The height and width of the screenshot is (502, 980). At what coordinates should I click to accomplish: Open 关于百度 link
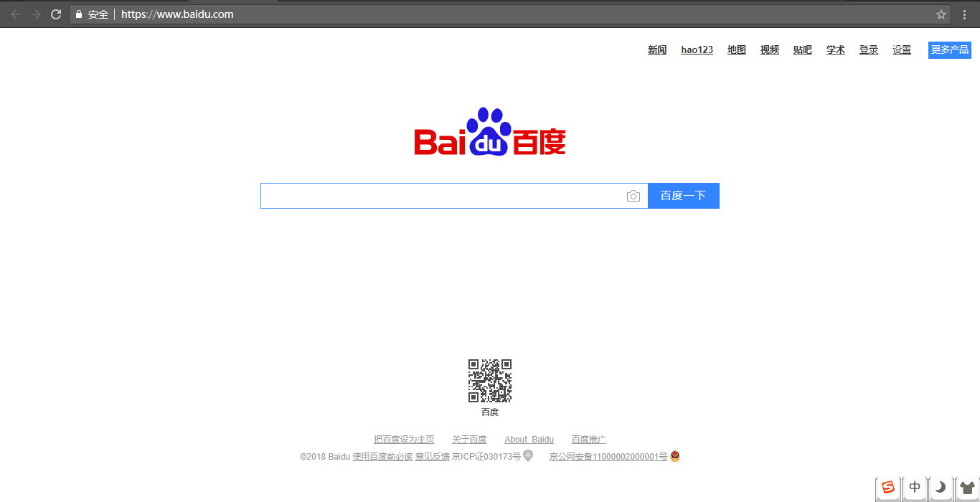coord(469,440)
